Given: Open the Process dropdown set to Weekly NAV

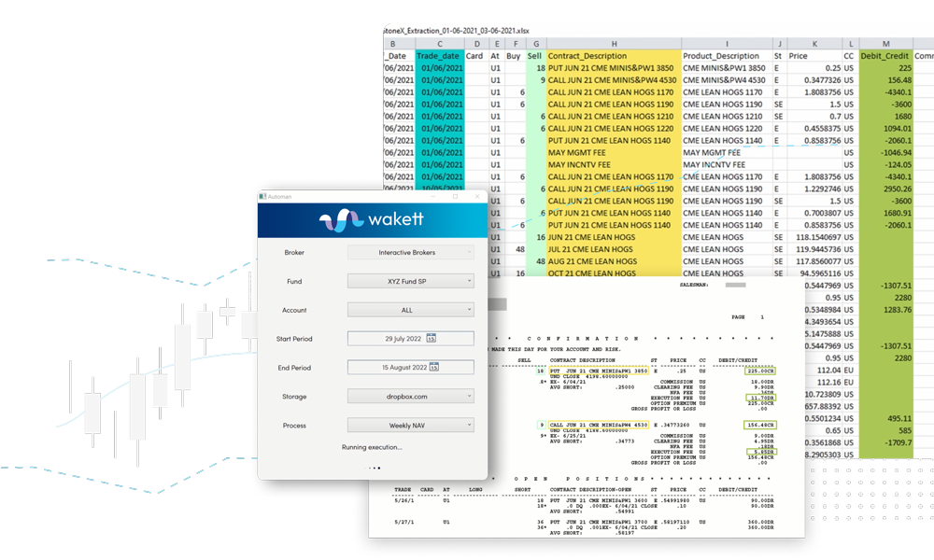Looking at the screenshot, I should (410, 425).
